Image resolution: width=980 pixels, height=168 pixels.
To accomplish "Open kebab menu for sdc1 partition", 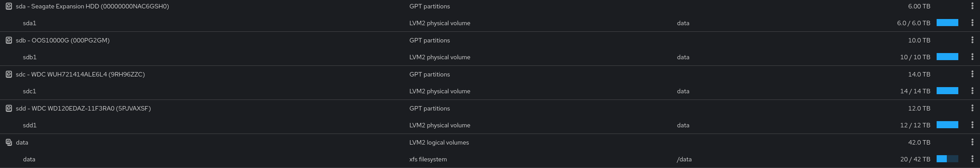I will coord(972,91).
